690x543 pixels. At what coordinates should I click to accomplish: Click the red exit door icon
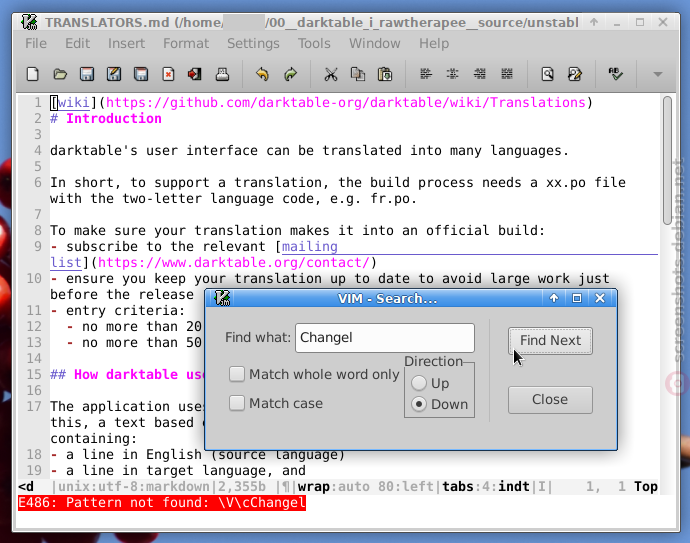[195, 74]
